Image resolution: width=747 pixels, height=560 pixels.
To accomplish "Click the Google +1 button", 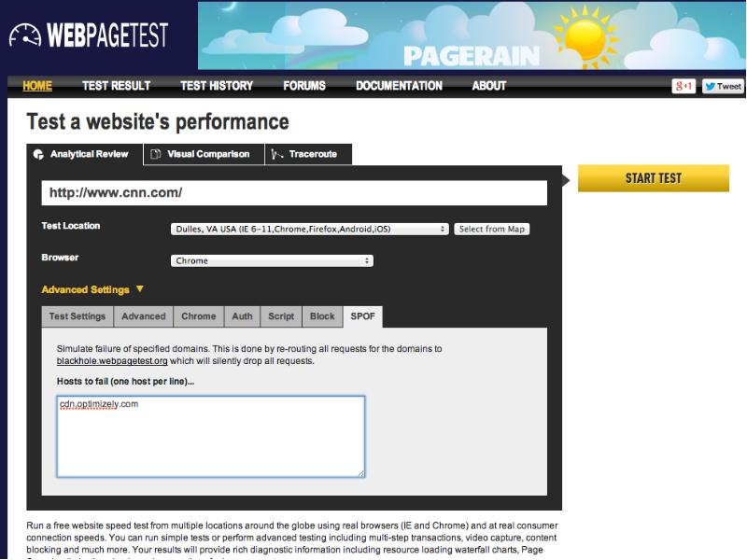I will [684, 86].
